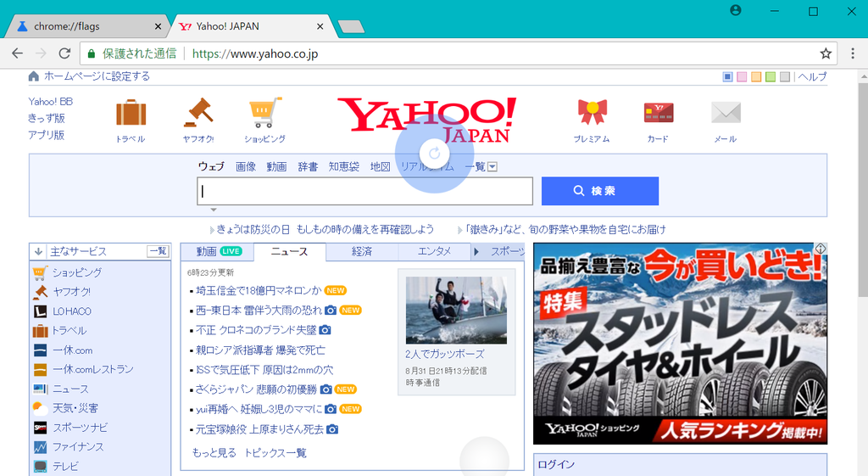Bookmark this page with the star icon
This screenshot has width=868, height=476.
826,53
